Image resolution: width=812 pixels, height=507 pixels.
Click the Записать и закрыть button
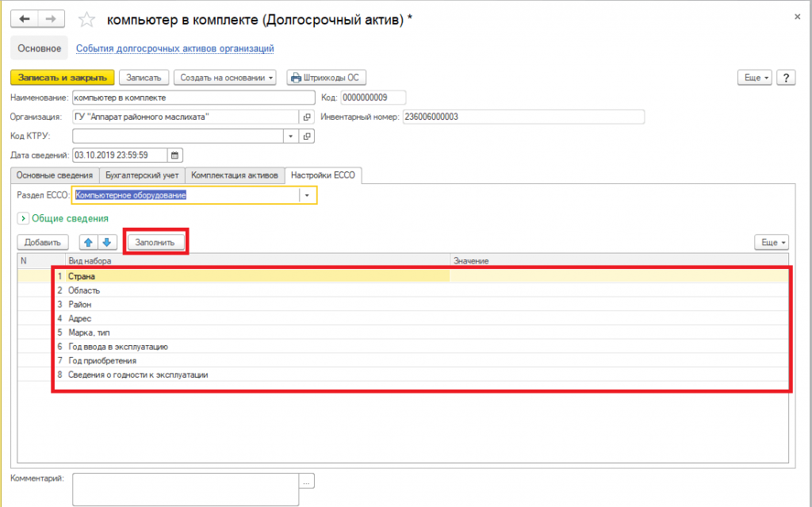63,78
